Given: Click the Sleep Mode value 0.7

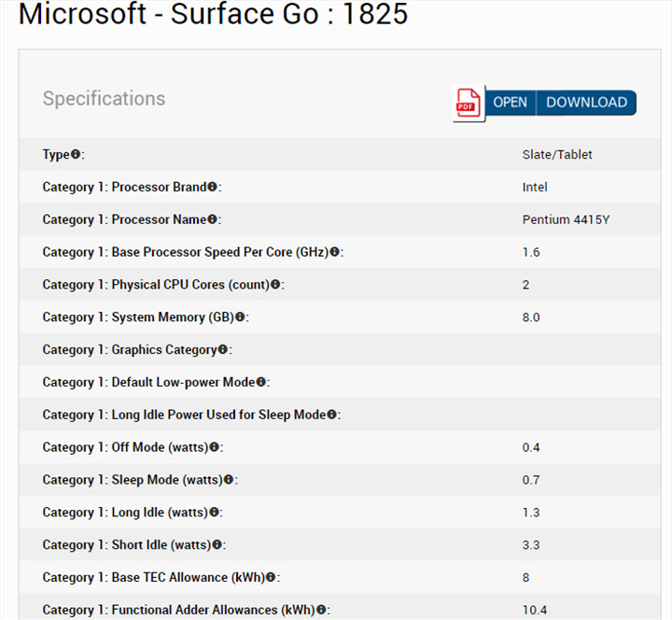Looking at the screenshot, I should pyautogui.click(x=531, y=480).
